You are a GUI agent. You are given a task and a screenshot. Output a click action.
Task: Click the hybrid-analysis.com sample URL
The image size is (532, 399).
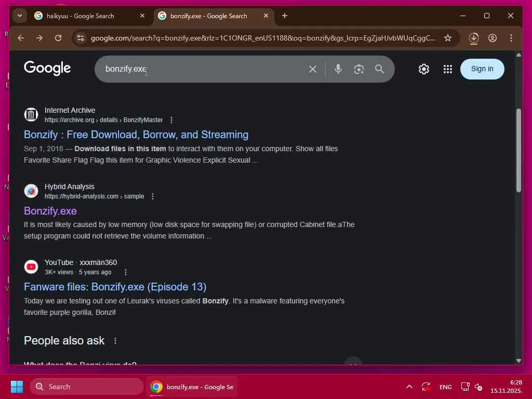(95, 196)
